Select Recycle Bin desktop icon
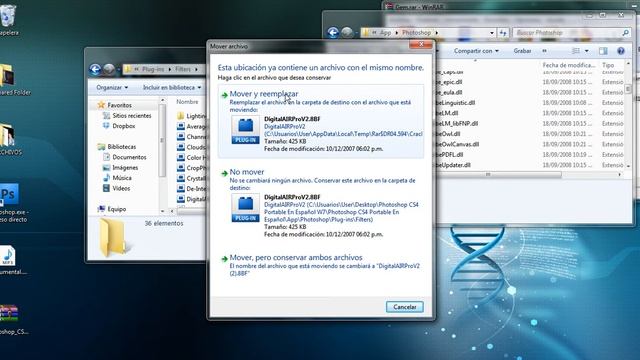 pos(9,20)
